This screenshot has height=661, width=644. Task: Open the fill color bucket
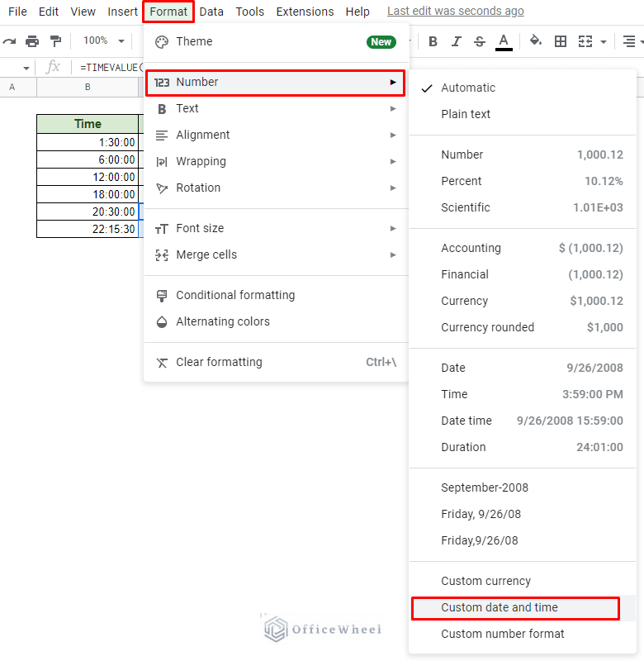[x=535, y=40]
